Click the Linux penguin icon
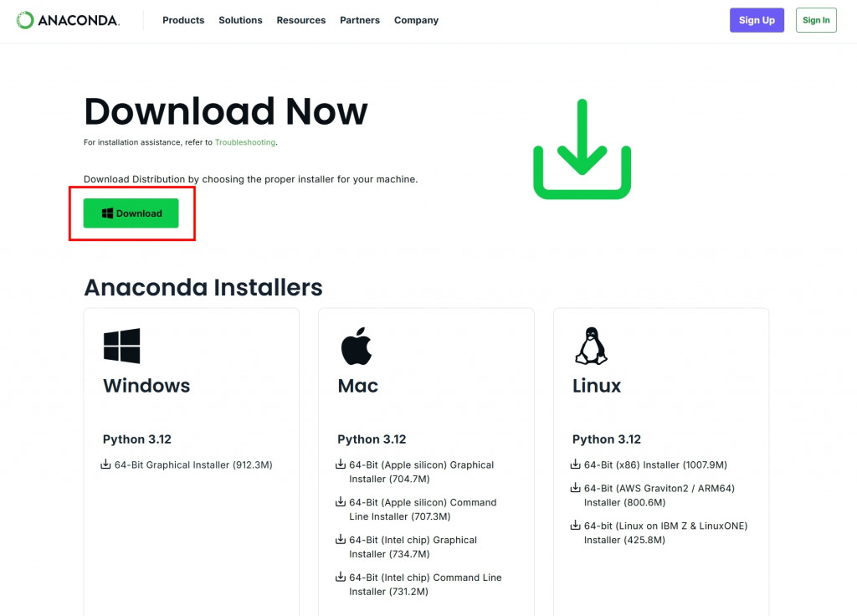 [x=591, y=346]
